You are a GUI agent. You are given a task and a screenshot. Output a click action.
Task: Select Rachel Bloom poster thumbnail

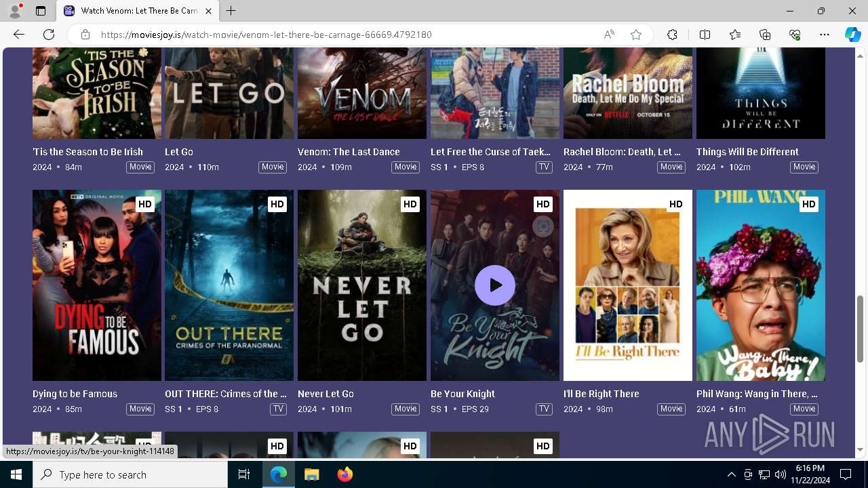coord(628,94)
